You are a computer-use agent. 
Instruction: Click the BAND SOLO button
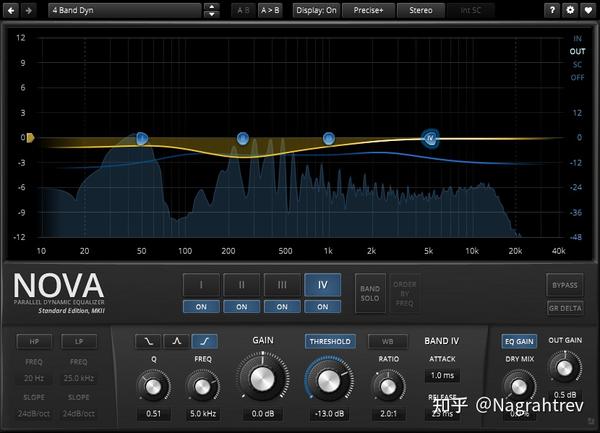coord(370,293)
